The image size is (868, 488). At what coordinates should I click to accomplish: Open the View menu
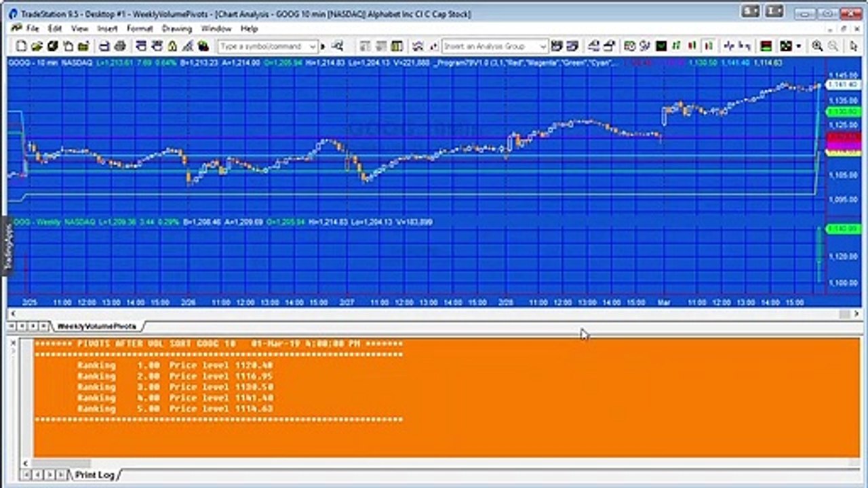(x=80, y=28)
